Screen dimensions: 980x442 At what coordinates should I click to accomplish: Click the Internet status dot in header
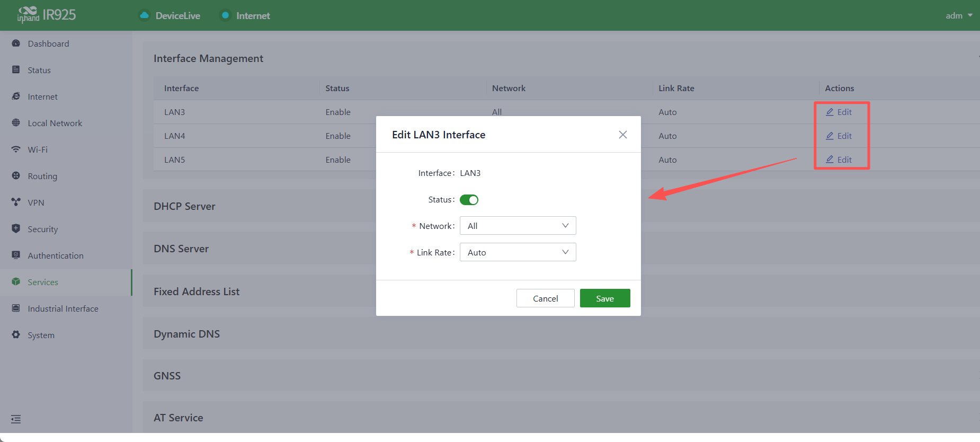[x=225, y=15]
